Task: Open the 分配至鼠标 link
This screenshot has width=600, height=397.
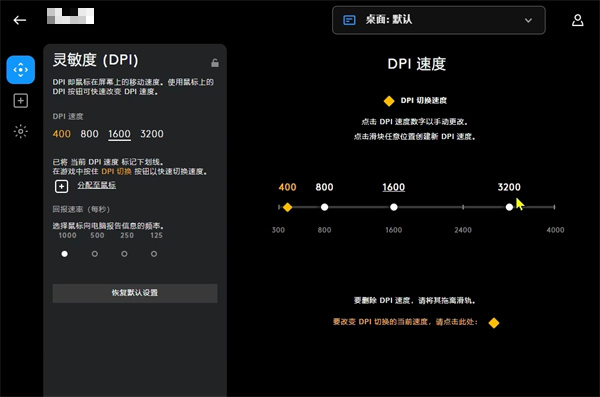Action: point(96,185)
